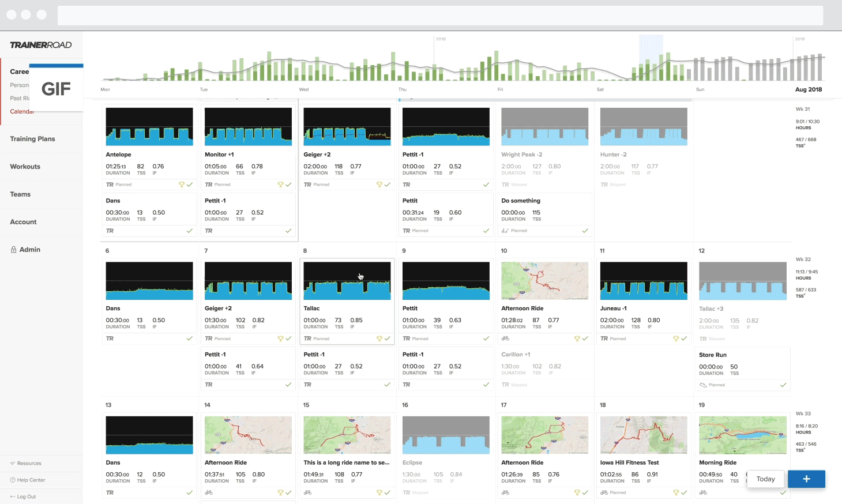
Task: Click the 'Wk 33' week label
Action: 803,413
